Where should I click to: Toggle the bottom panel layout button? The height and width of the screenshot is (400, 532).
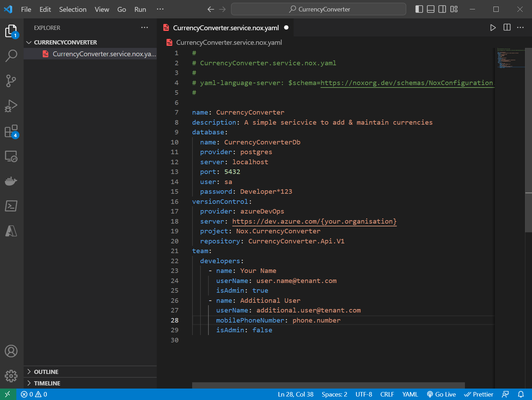(x=431, y=9)
